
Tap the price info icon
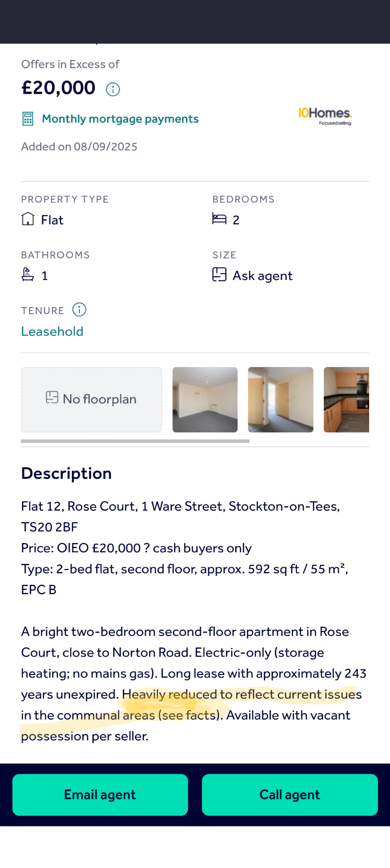pos(113,89)
